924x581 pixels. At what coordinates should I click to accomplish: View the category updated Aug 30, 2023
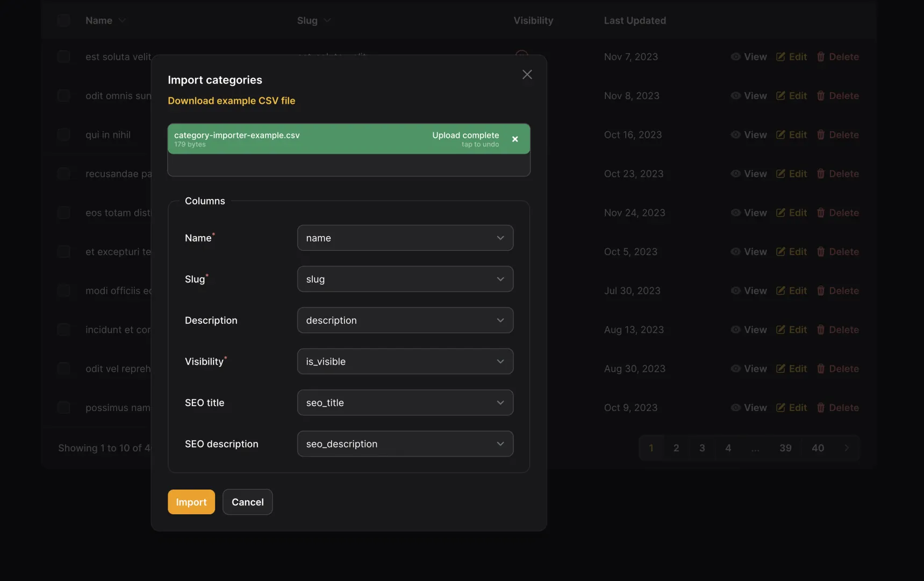click(748, 369)
